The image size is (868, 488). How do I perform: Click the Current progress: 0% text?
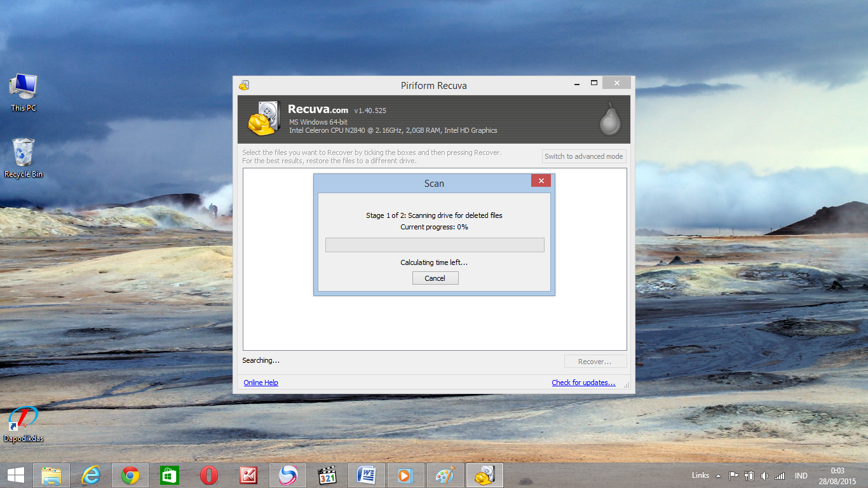(434, 227)
